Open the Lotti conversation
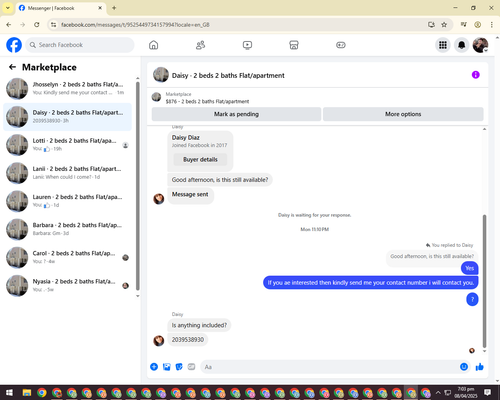This screenshot has height=400, width=500. click(67, 145)
